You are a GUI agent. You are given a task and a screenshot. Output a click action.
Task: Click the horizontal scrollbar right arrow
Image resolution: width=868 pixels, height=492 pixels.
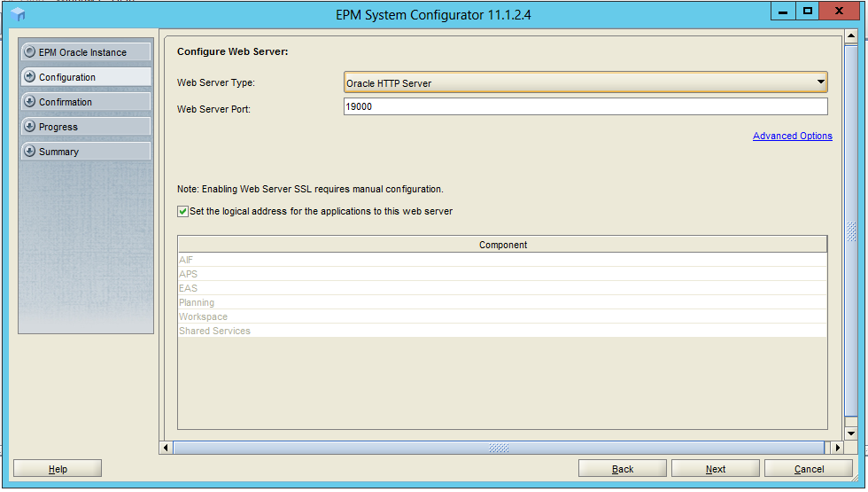[x=838, y=447]
